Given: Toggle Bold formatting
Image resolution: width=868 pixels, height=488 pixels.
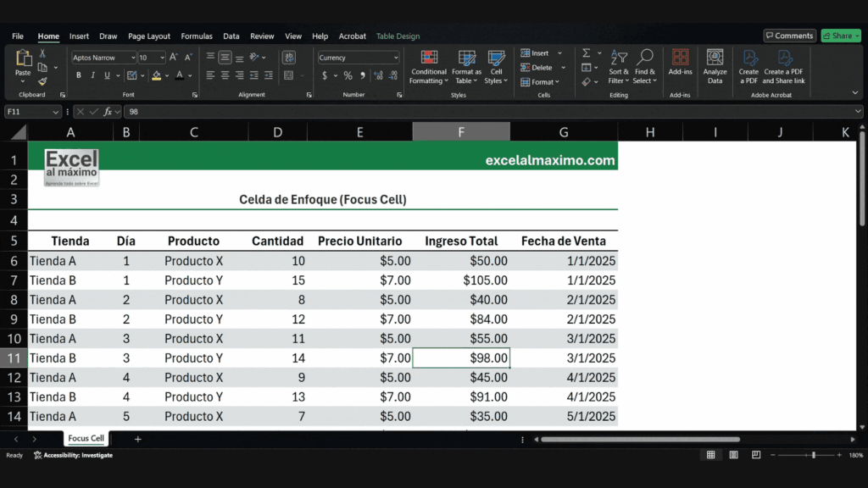Looking at the screenshot, I should pos(79,75).
